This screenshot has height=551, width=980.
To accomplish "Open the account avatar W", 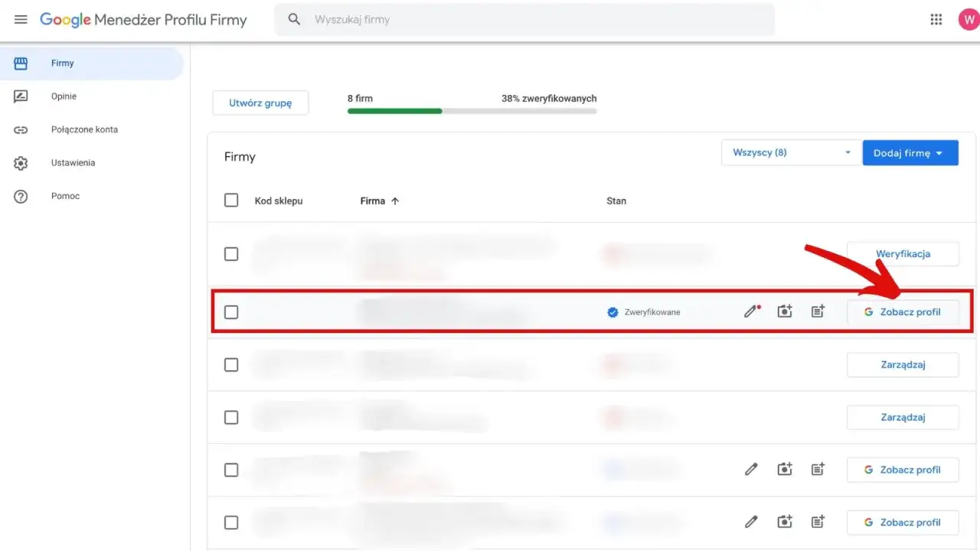I will click(969, 20).
